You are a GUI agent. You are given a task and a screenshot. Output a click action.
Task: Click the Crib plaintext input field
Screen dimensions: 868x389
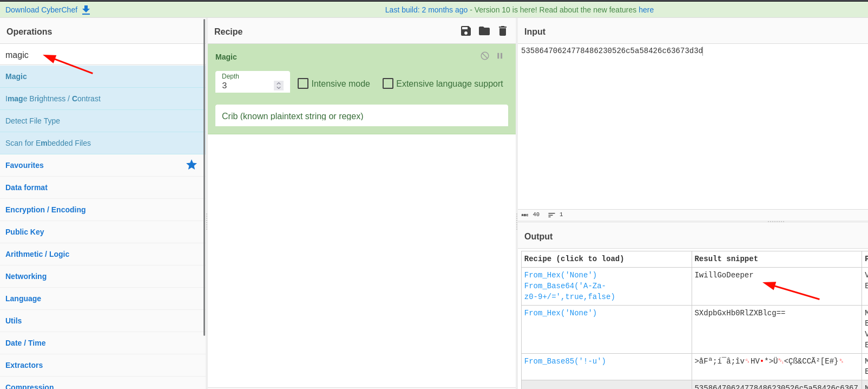click(361, 115)
